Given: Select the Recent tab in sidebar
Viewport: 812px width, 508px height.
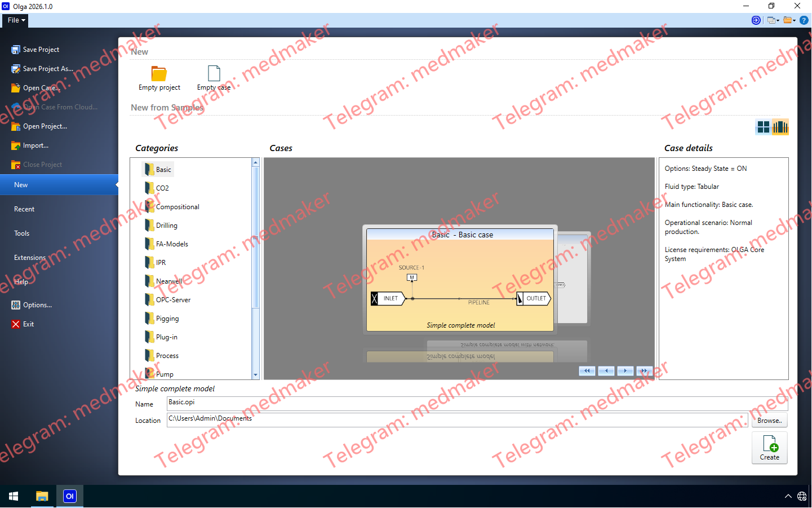Looking at the screenshot, I should [24, 209].
